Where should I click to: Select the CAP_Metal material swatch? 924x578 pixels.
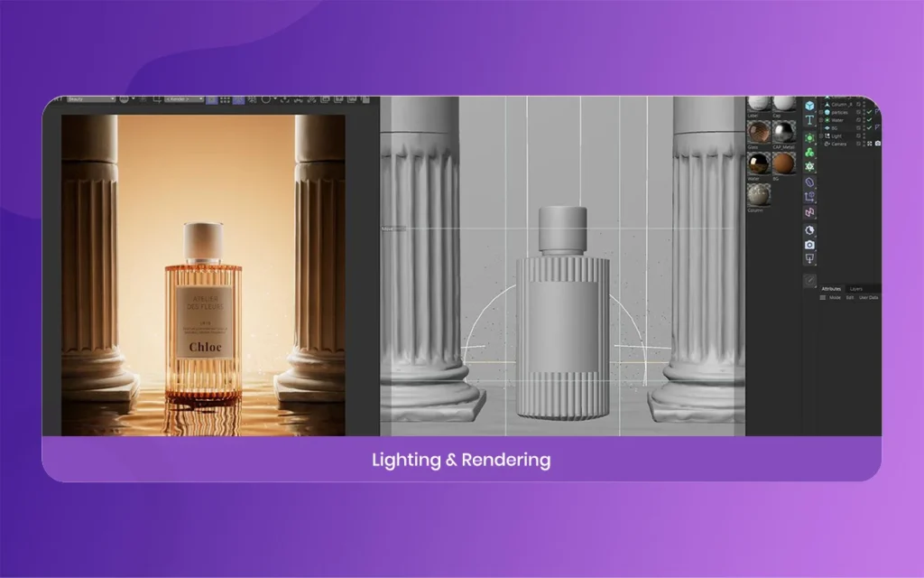[x=784, y=132]
